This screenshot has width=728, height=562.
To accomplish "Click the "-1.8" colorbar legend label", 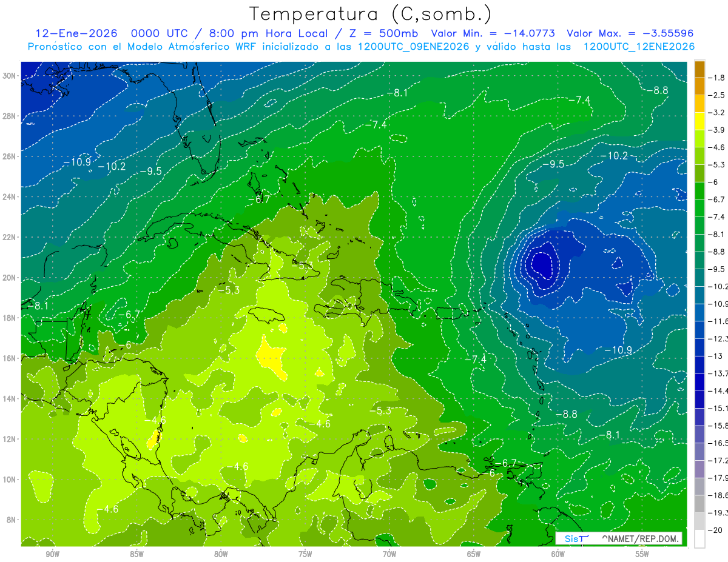I will [716, 78].
